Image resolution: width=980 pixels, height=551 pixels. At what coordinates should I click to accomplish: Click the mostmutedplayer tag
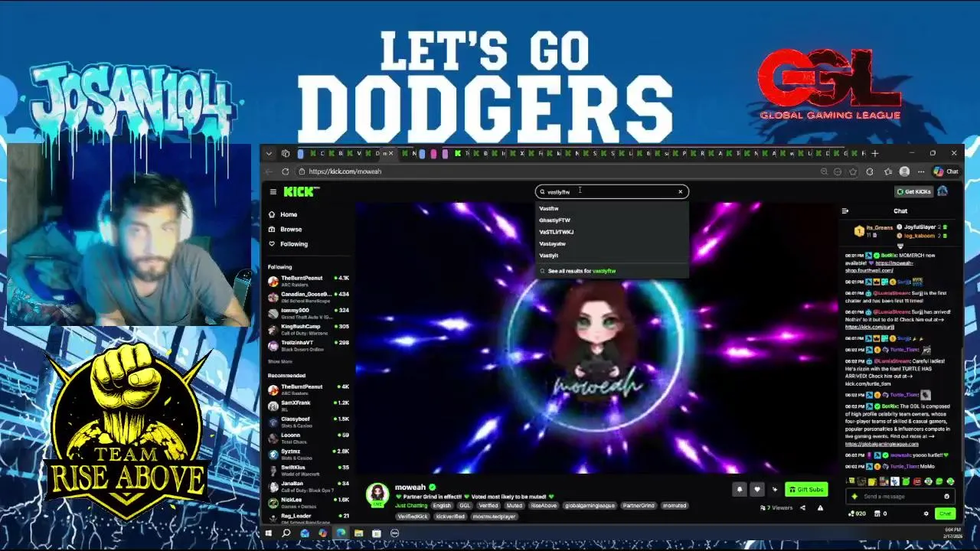coord(495,517)
